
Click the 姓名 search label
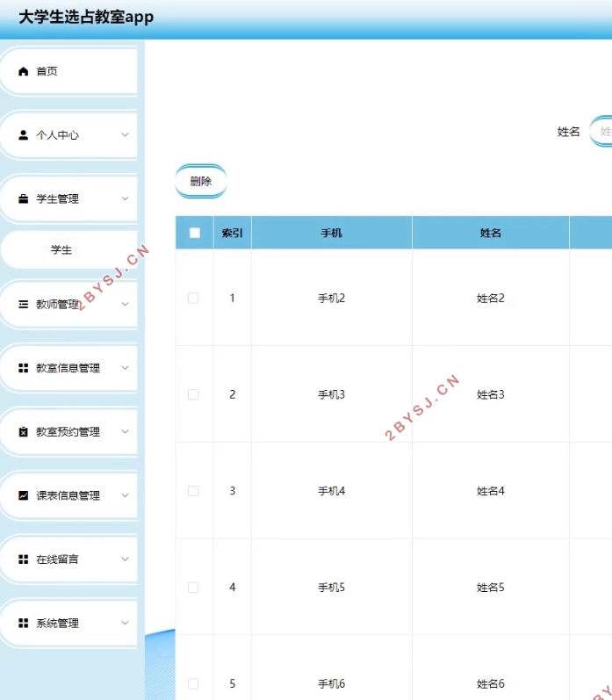tap(568, 132)
